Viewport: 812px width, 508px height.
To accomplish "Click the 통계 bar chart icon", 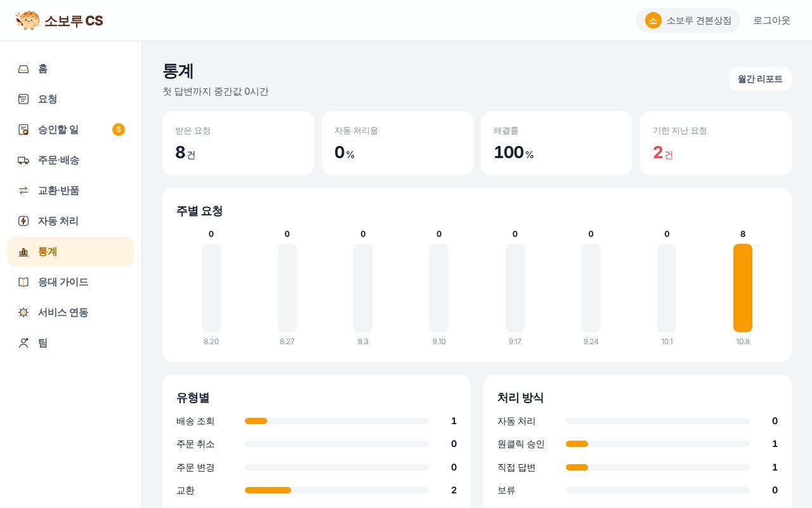I will pos(23,251).
